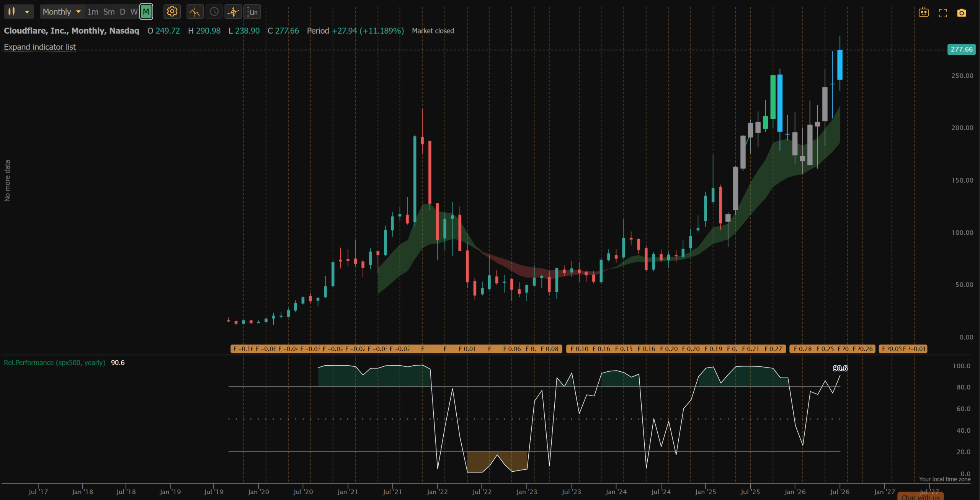Click Your local time zone link
This screenshot has height=500, width=980.
click(944, 479)
